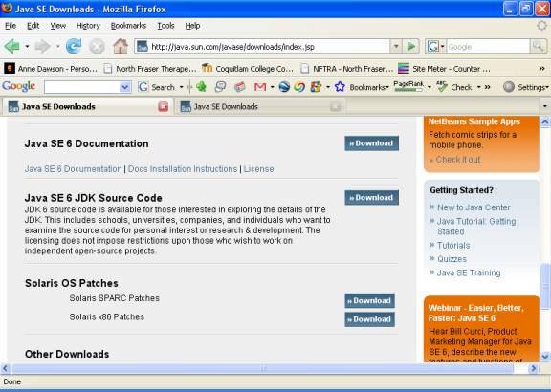This screenshot has width=551, height=392.
Task: Close the active Java SE Downloads tab
Action: tap(163, 106)
